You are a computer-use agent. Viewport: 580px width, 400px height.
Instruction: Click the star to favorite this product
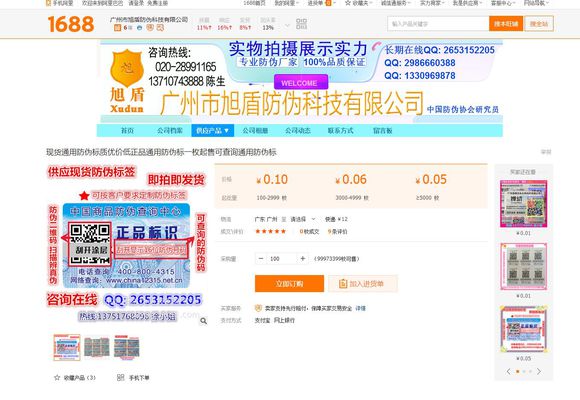pos(57,378)
